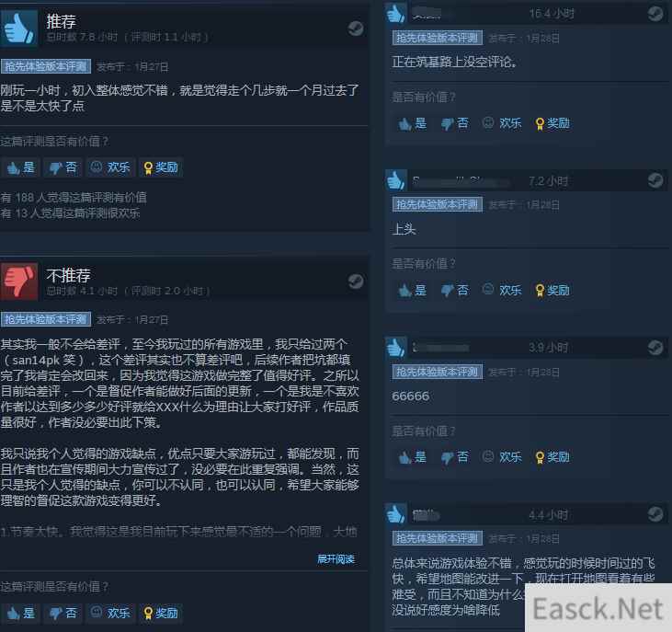
Task: Vote 是 on the 正在筑基路上 review
Action: (412, 123)
